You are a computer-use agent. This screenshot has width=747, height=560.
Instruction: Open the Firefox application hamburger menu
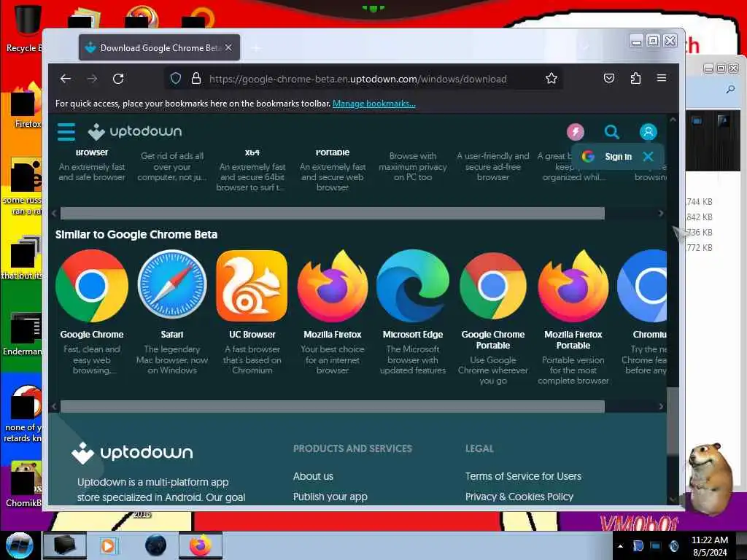662,77
